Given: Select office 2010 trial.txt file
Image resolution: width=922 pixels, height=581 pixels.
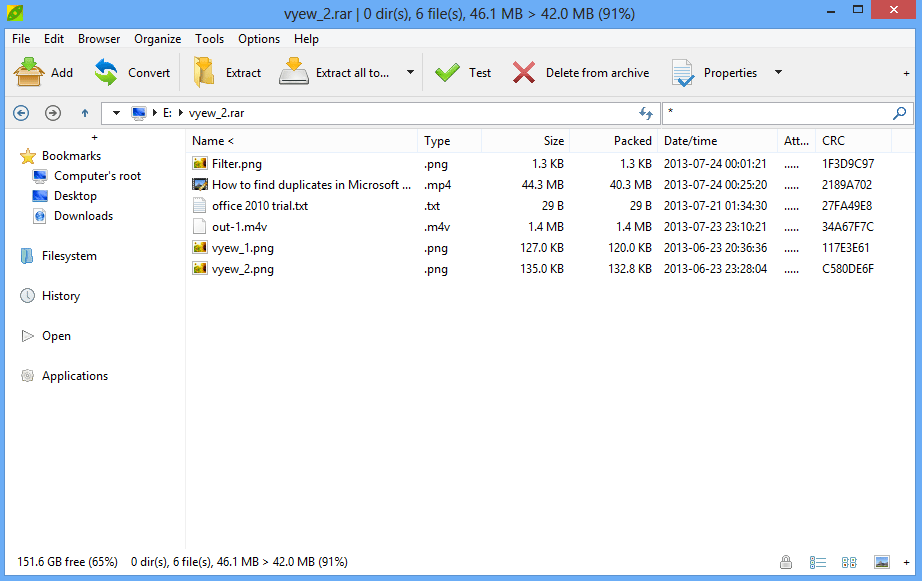Looking at the screenshot, I should coord(260,206).
